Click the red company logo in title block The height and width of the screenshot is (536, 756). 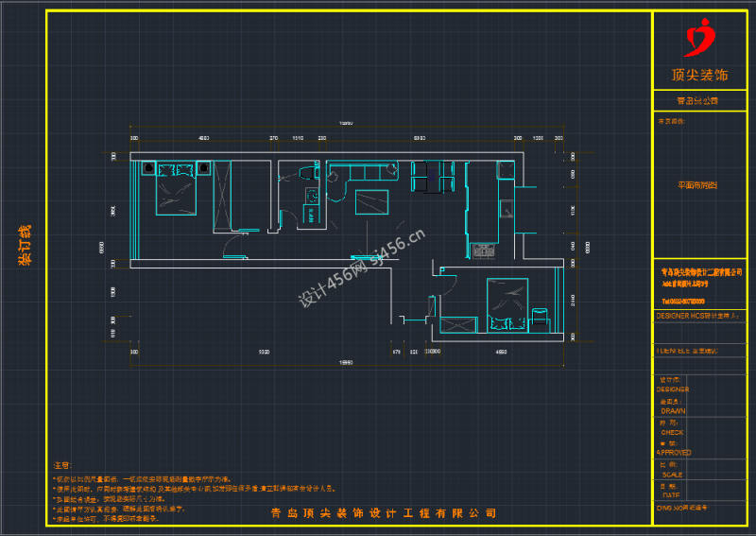(700, 39)
